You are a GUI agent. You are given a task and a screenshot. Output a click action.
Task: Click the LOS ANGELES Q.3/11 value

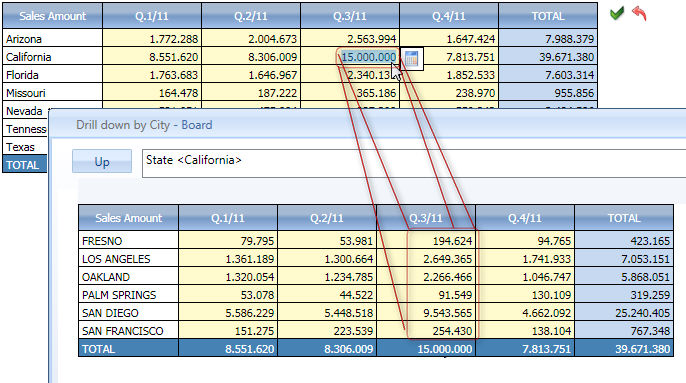447,259
